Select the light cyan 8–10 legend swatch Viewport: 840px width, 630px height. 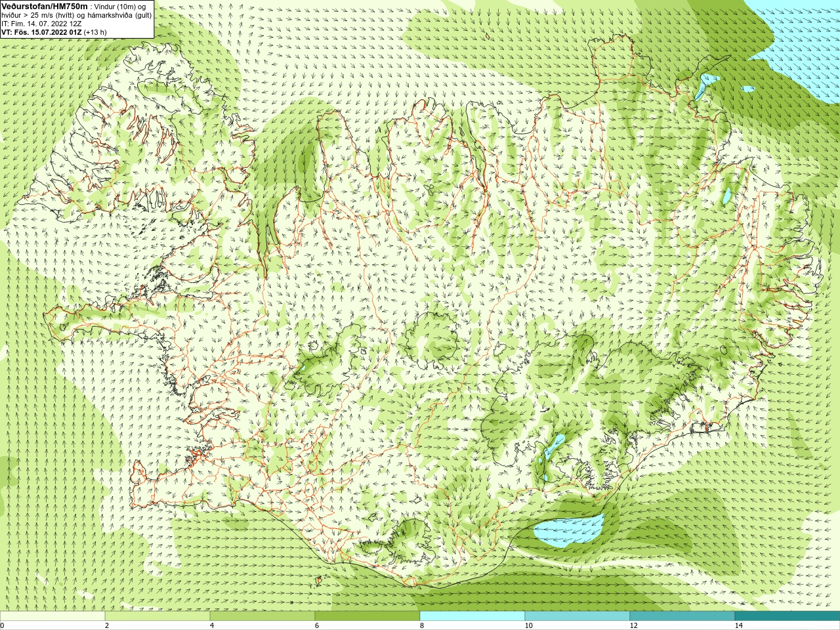(x=472, y=616)
